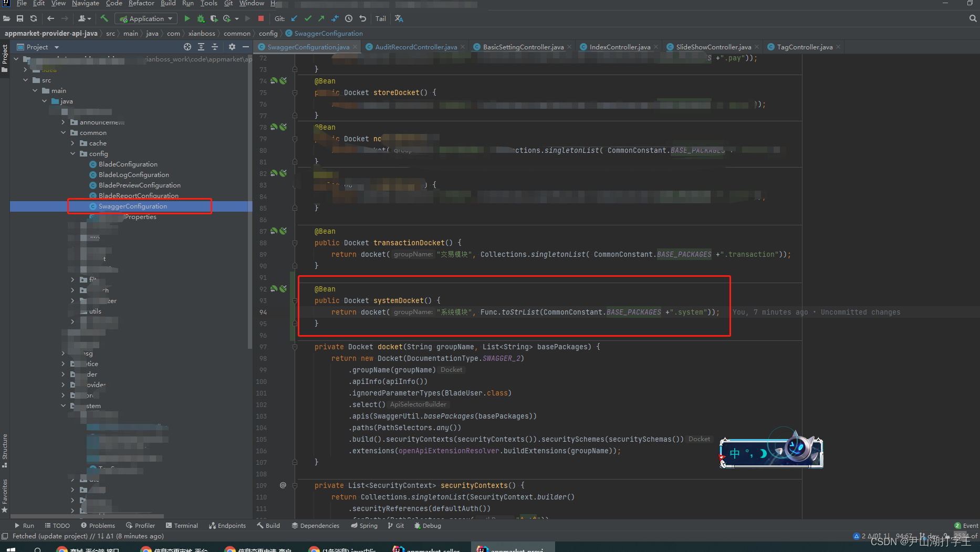Click the Translate icon in toolbar
This screenshot has width=980, height=552.
(x=399, y=18)
